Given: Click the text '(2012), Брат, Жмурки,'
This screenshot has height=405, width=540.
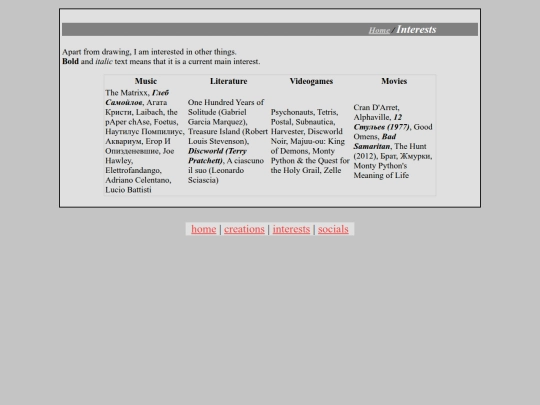Looking at the screenshot, I should [393, 156].
